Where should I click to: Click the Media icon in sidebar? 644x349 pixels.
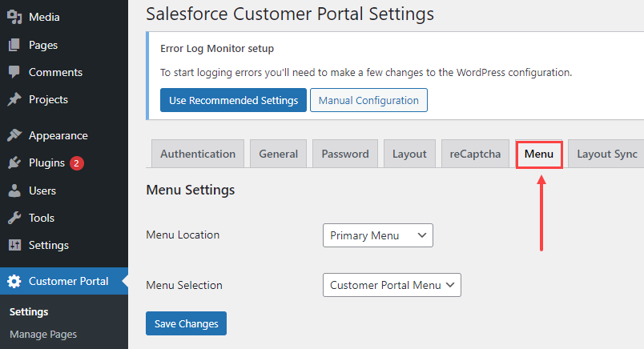pos(14,17)
